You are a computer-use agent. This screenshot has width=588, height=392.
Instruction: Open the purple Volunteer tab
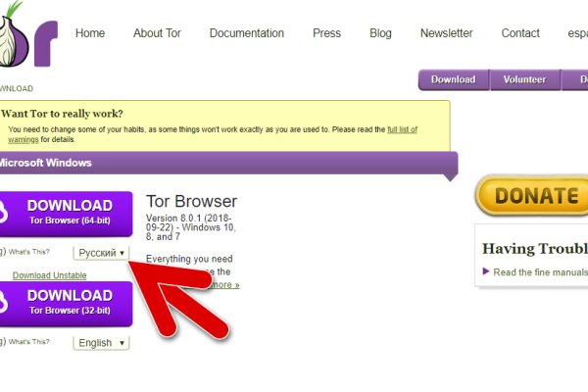pyautogui.click(x=524, y=79)
